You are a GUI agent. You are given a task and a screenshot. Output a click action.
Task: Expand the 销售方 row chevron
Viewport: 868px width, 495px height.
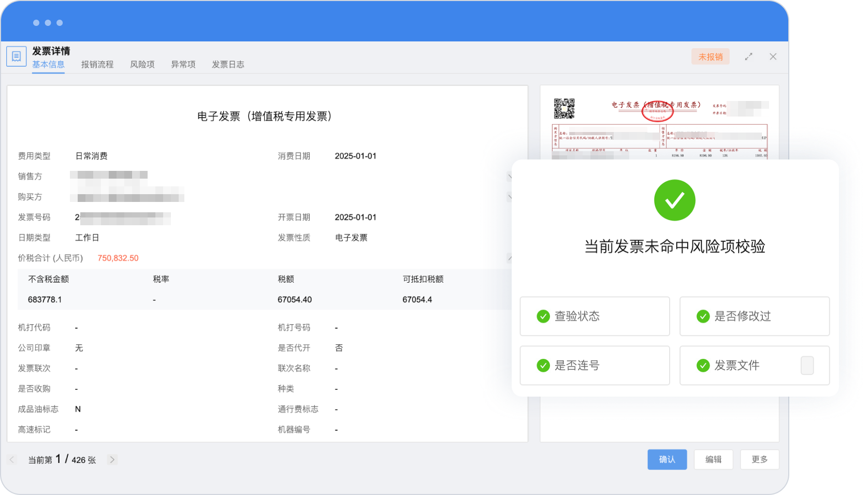510,177
